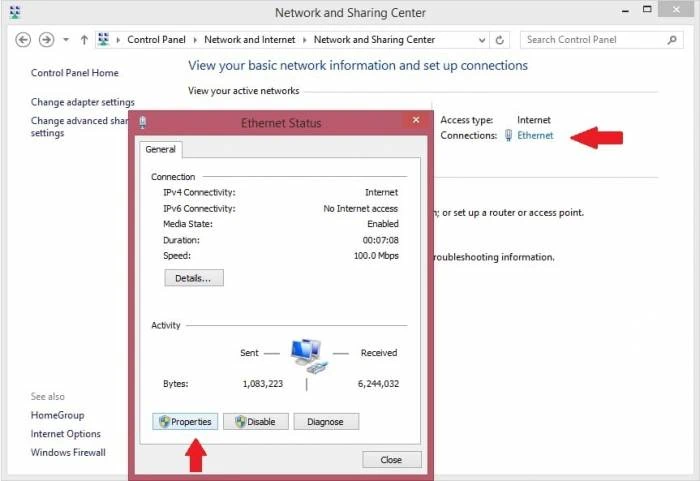Click the Duration value 00:07:08
Screen dimensions: 700x481
380,240
